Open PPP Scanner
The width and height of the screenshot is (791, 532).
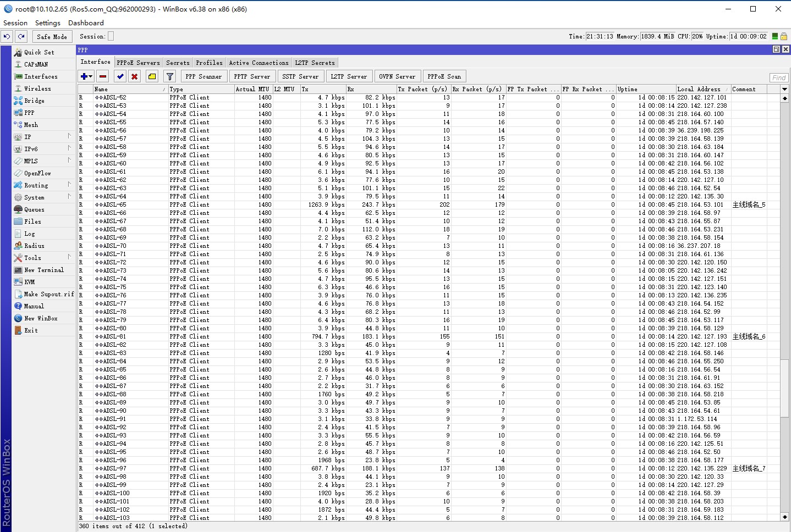[x=204, y=76]
